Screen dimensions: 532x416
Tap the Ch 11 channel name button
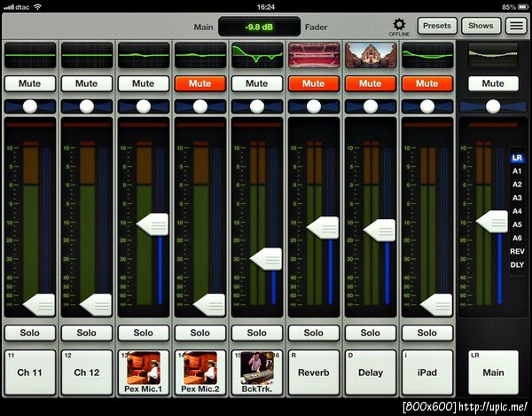[30, 373]
